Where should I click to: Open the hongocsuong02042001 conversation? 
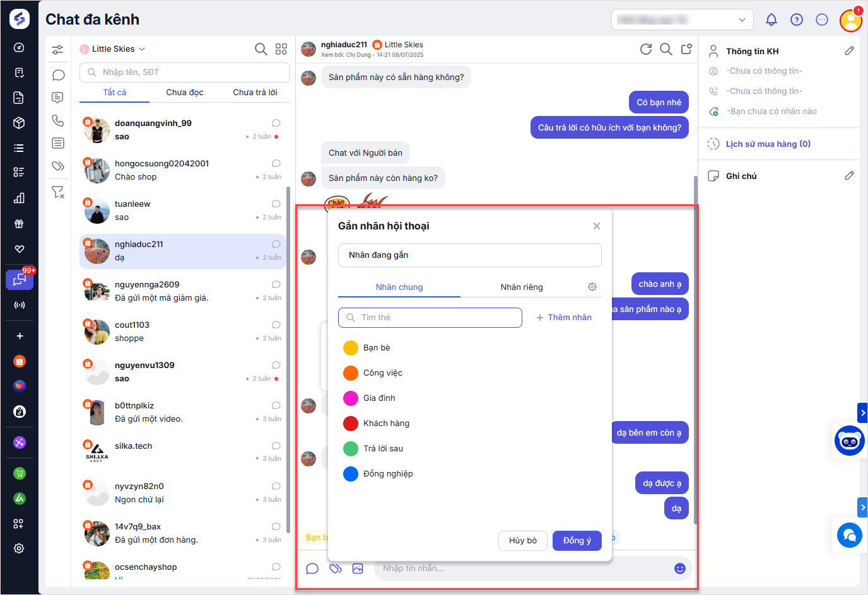(183, 170)
